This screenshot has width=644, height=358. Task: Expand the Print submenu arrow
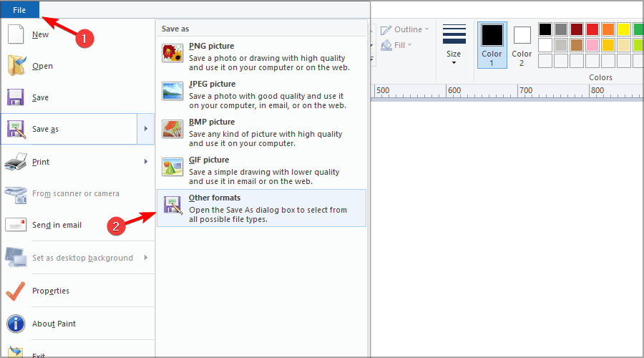coord(146,162)
